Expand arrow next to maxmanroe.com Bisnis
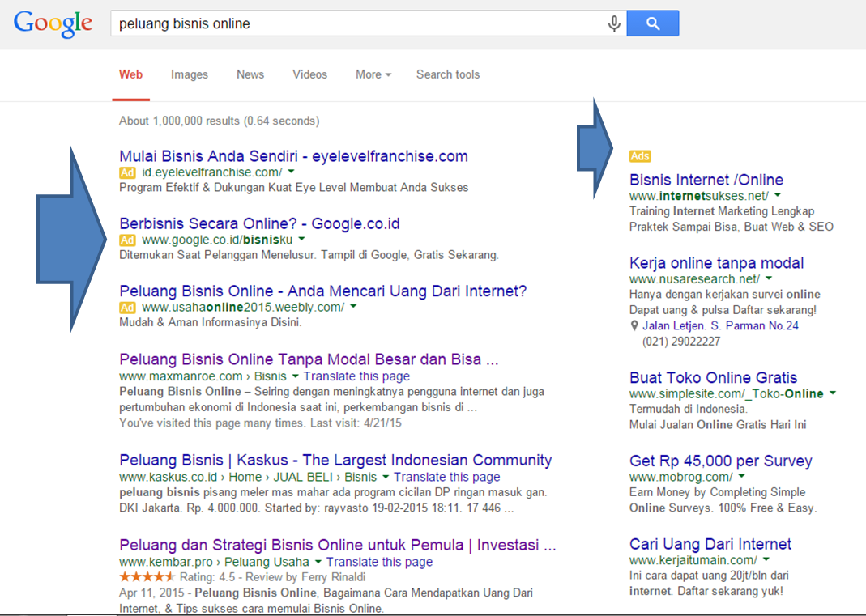This screenshot has height=616, width=866. (295, 376)
